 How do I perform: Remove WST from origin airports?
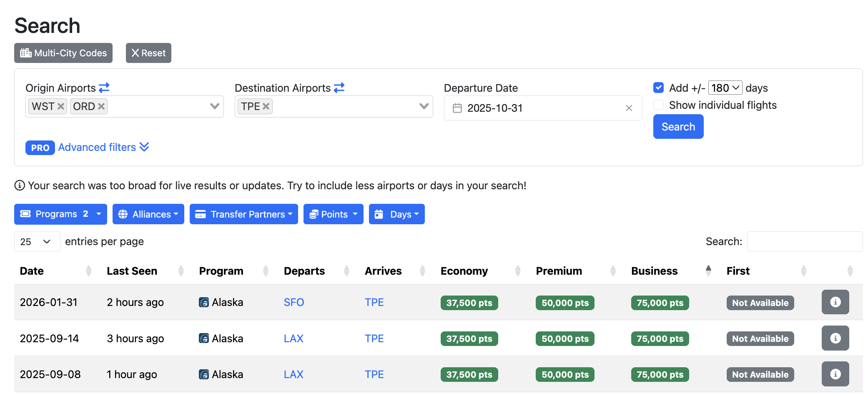pyautogui.click(x=61, y=106)
